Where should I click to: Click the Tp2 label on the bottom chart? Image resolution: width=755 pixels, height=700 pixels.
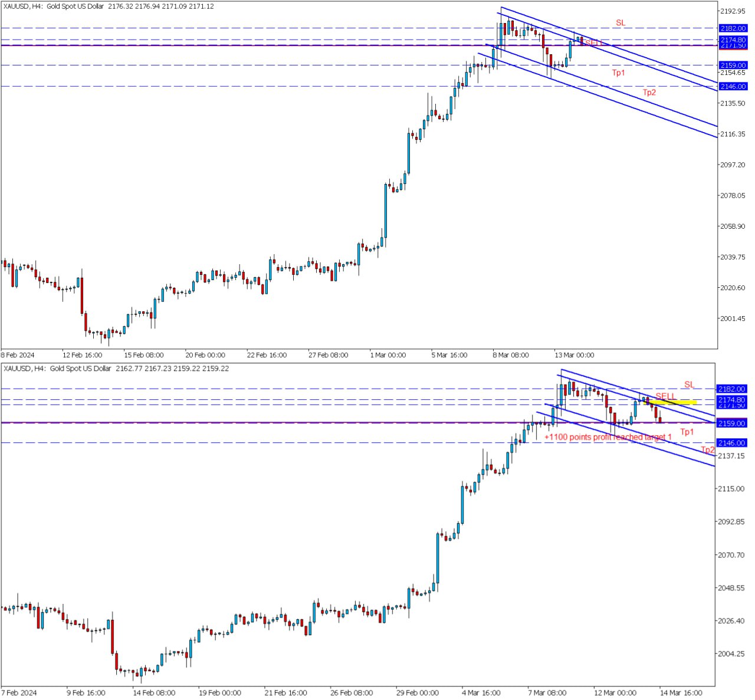[x=708, y=450]
